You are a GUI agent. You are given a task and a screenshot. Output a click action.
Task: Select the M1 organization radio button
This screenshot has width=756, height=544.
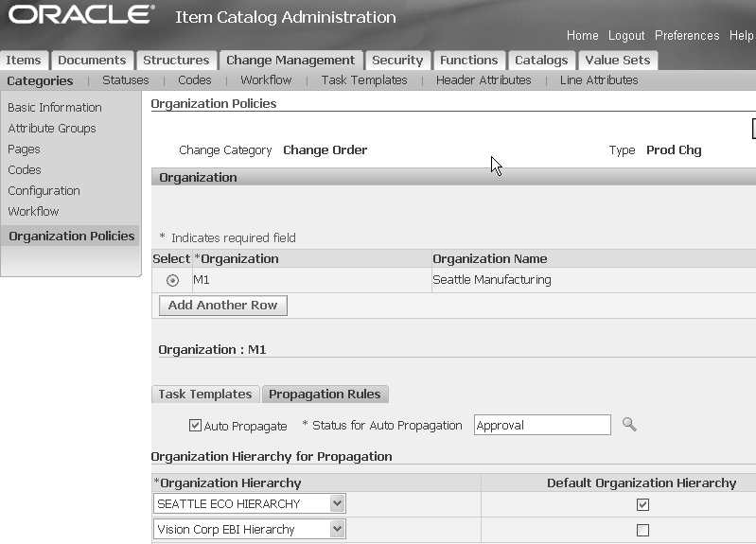(172, 280)
